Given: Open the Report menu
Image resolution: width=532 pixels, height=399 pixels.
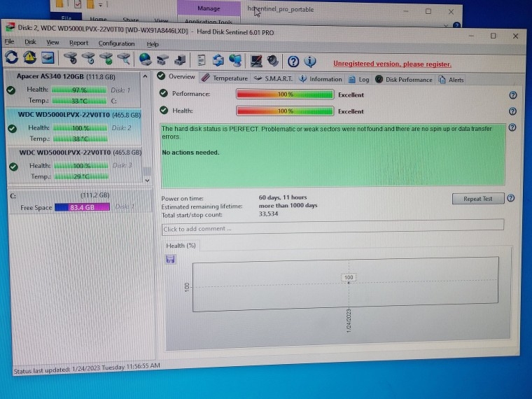Looking at the screenshot, I should click(78, 43).
